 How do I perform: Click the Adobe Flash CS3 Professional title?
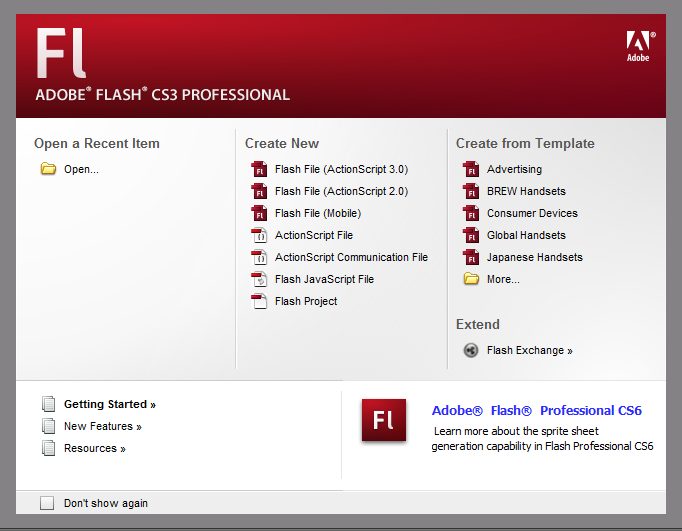click(x=163, y=94)
